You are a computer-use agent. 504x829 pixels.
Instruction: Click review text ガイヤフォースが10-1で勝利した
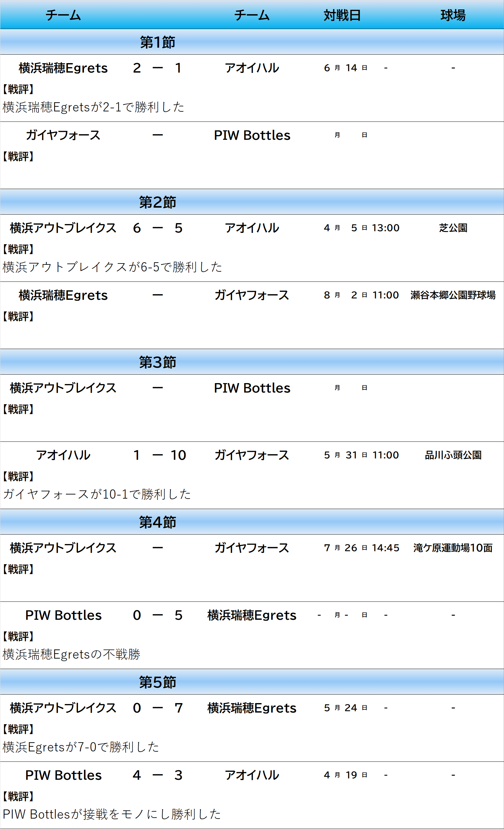click(x=97, y=494)
